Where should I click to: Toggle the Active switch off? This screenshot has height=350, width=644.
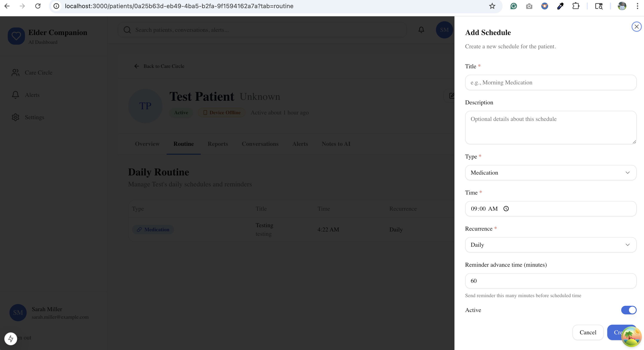click(x=629, y=310)
